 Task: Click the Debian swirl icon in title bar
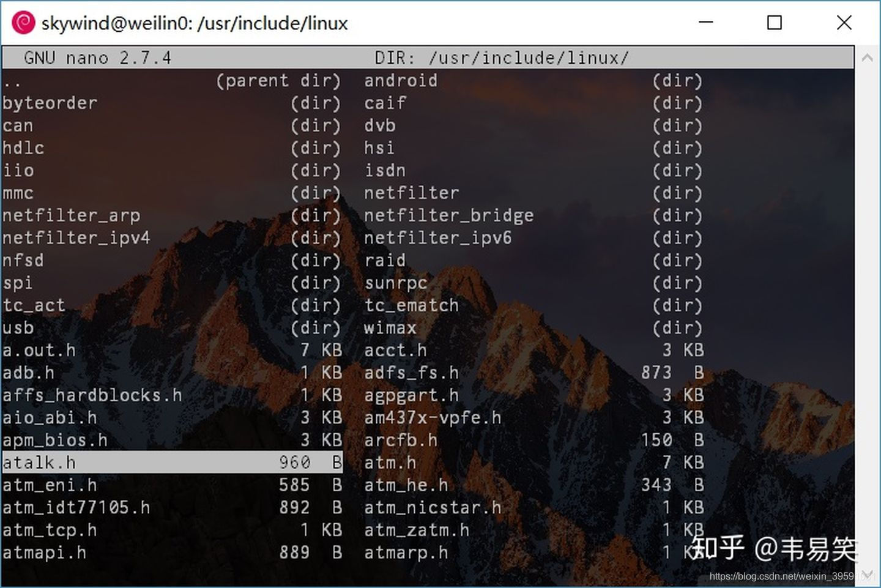click(23, 23)
